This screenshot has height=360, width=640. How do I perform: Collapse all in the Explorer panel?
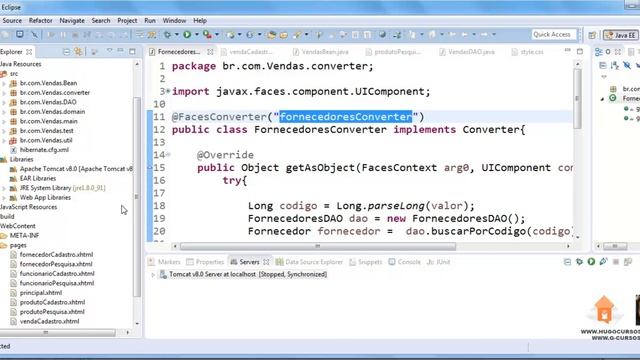[66, 51]
